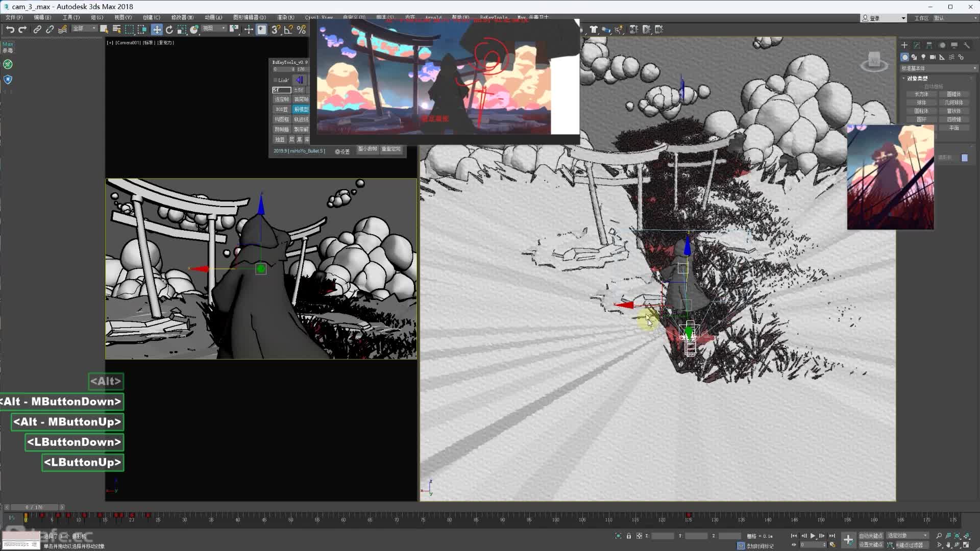Open the 动画(A) menu
Image resolution: width=980 pixels, height=551 pixels.
coord(213,17)
